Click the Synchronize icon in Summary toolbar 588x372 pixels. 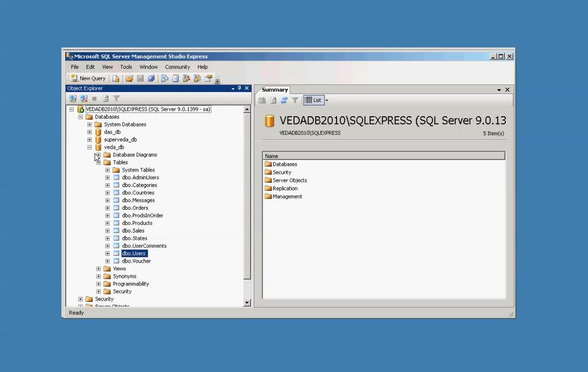coord(284,100)
